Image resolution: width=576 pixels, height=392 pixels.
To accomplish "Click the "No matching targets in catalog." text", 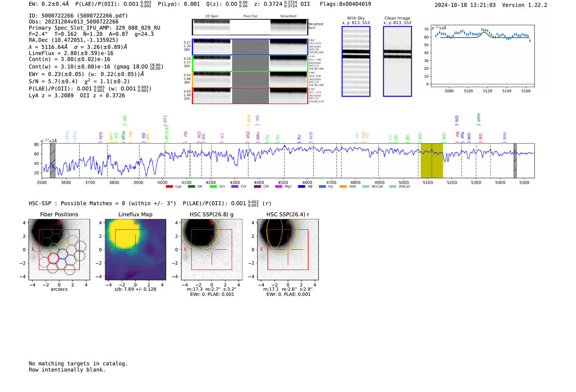I will click(x=78, y=364).
